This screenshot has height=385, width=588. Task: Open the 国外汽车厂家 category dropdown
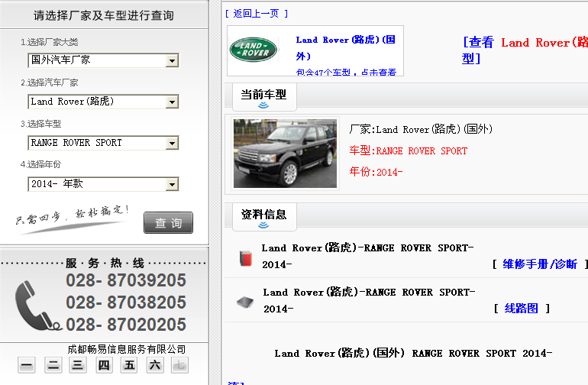103,60
